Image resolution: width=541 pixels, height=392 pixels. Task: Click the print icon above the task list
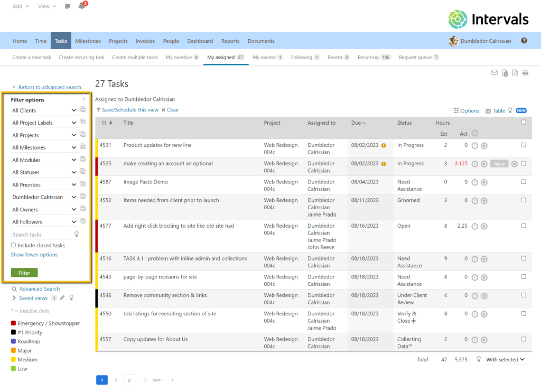525,72
